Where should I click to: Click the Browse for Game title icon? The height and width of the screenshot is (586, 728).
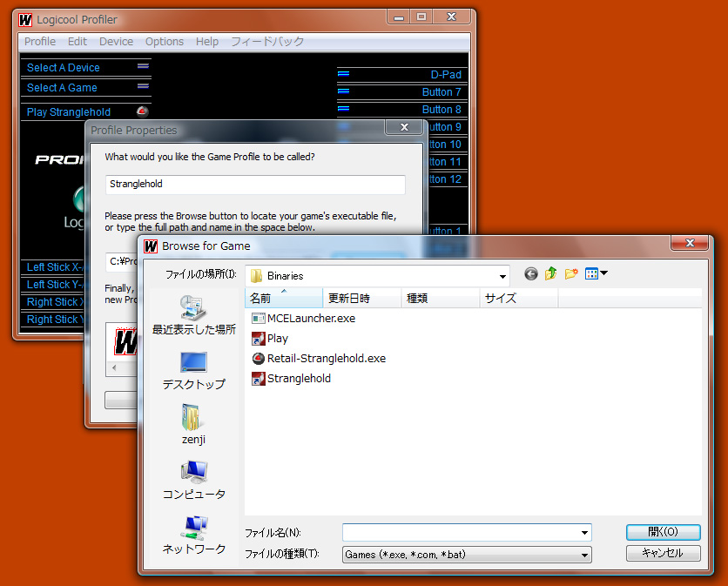click(151, 246)
